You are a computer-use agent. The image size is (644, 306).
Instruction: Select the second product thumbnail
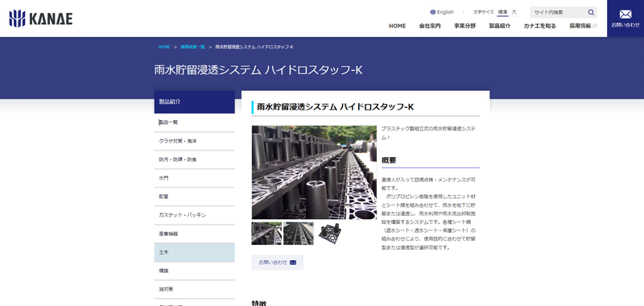point(299,234)
